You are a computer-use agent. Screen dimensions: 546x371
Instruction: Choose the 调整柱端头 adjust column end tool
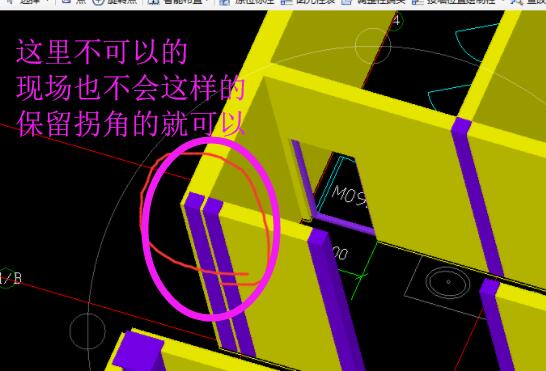(373, 2)
